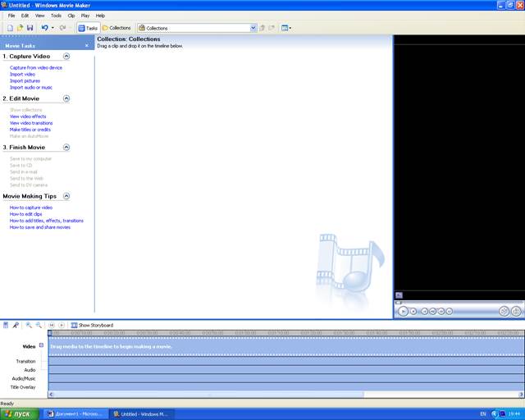Open the Clip menu
Viewport: 525px width, 420px height.
coord(71,16)
